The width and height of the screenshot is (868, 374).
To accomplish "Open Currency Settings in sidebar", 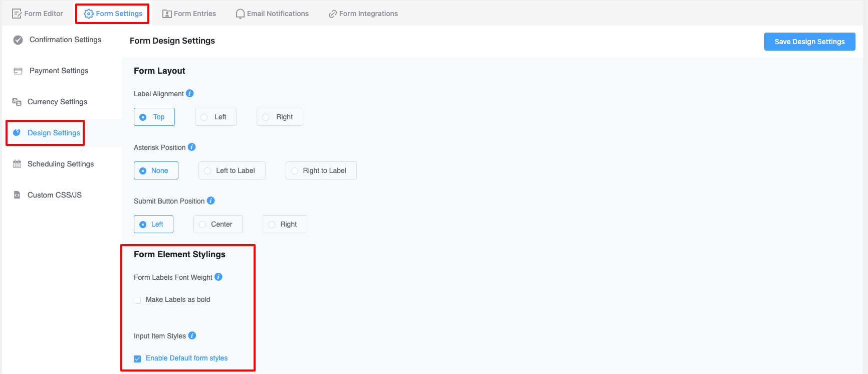I will (62, 102).
